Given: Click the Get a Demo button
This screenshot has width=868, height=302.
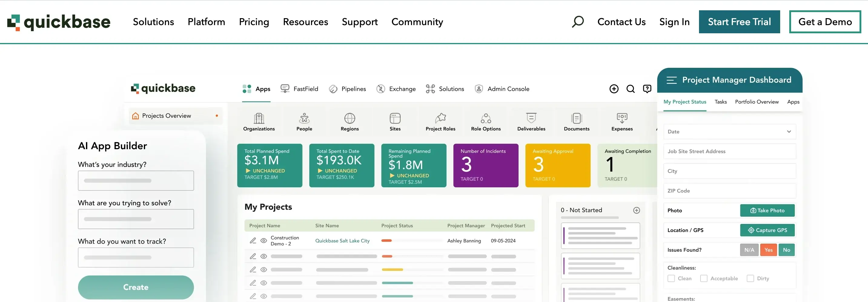Looking at the screenshot, I should 825,22.
